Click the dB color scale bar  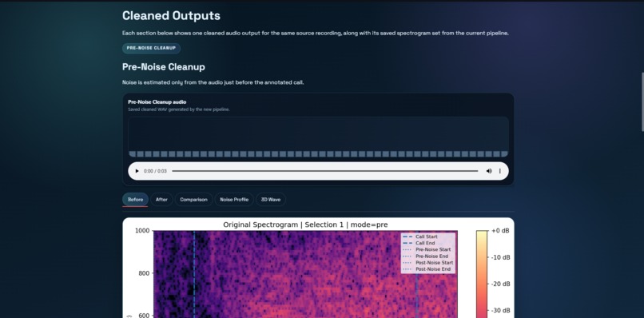pos(482,274)
